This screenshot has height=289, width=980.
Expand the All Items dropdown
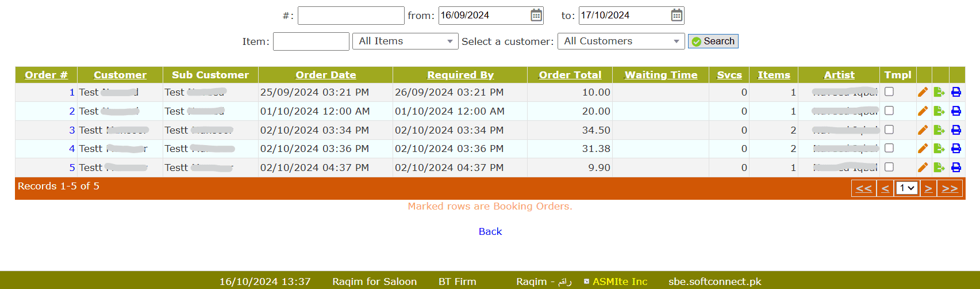point(405,41)
